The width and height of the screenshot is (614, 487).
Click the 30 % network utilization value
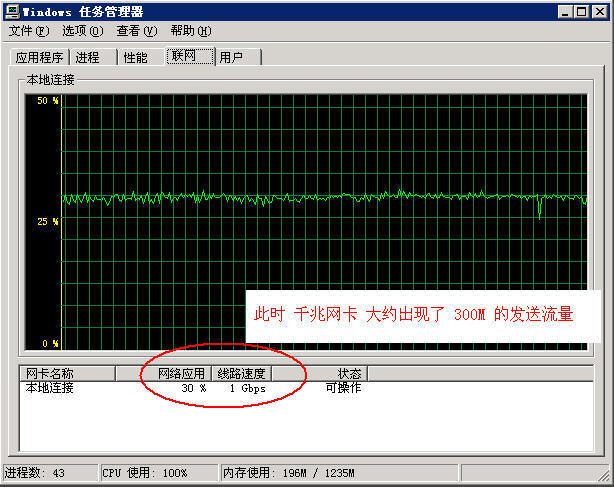[x=193, y=388]
